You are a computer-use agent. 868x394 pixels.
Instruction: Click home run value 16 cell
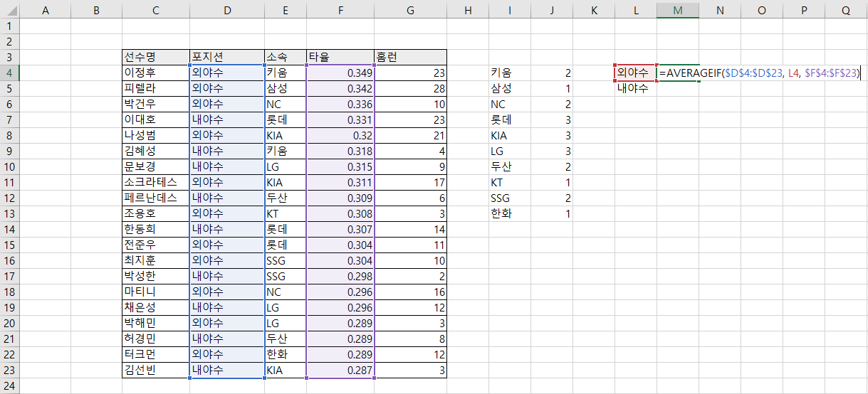click(x=410, y=292)
